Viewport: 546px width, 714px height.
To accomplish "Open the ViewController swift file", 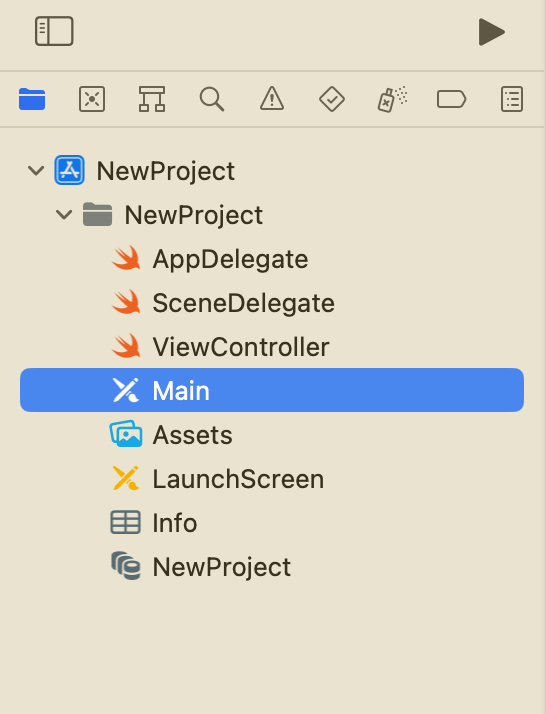I will 272,347.
